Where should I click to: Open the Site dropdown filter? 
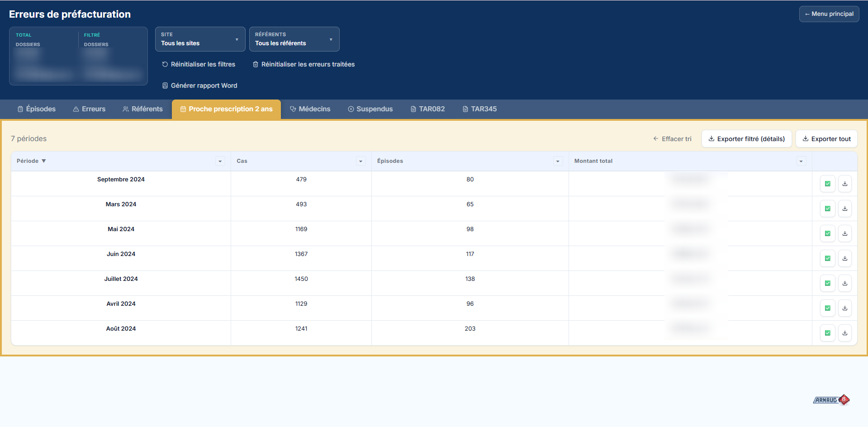[x=200, y=39]
